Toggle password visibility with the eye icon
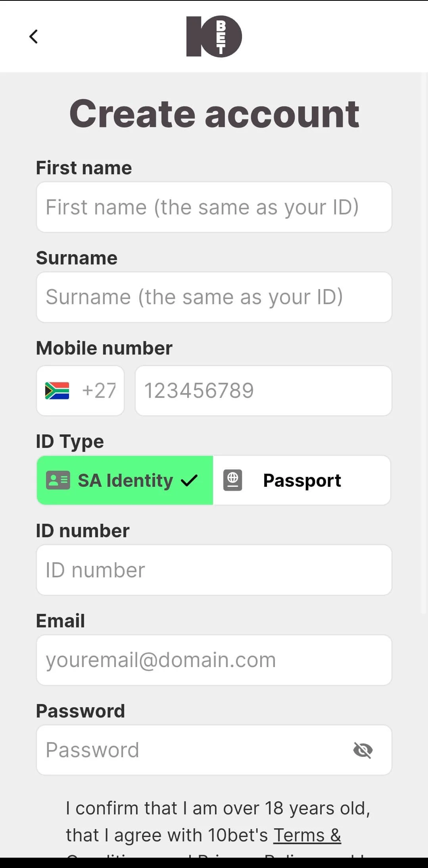Image resolution: width=428 pixels, height=868 pixels. (x=363, y=750)
